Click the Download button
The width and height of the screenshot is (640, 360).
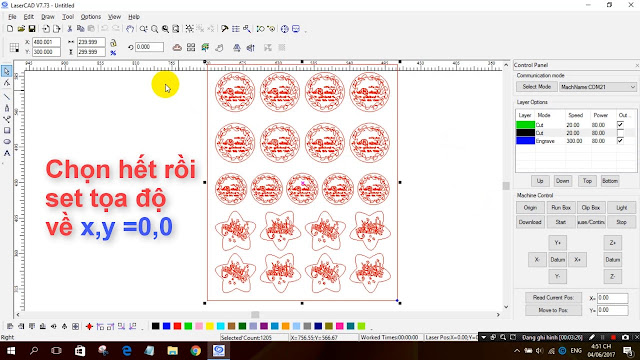click(530, 222)
